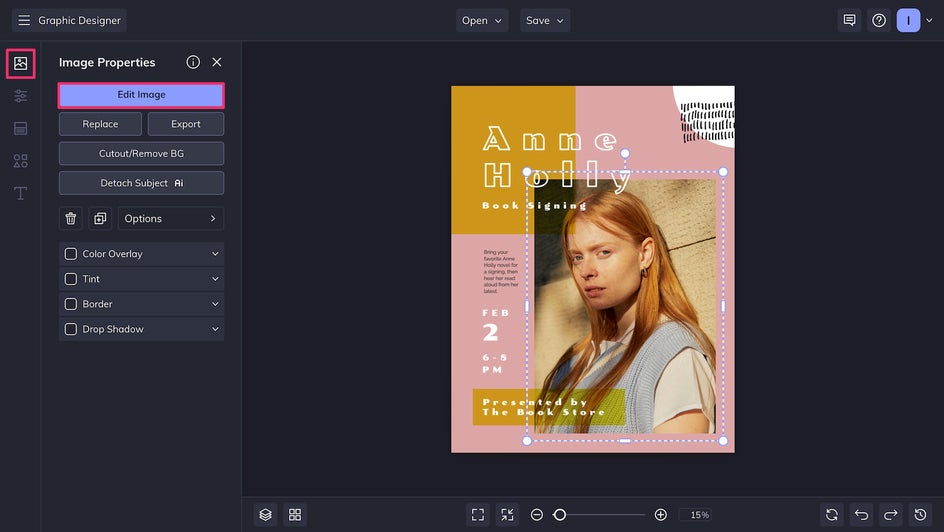Open the Graphics shapes sidebar panel
This screenshot has width=944, height=532.
[x=20, y=161]
